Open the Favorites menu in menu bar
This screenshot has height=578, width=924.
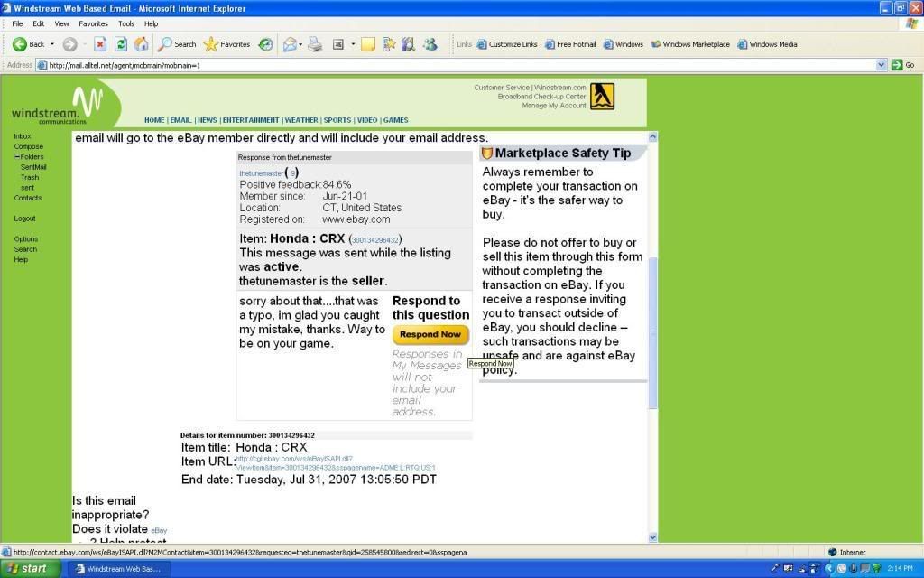point(93,23)
